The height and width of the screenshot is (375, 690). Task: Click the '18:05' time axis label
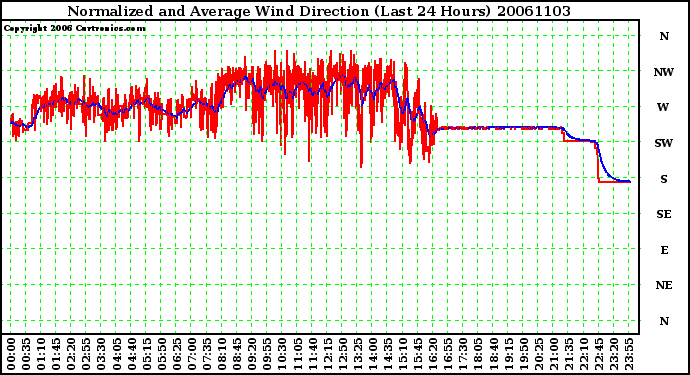pyautogui.click(x=479, y=354)
